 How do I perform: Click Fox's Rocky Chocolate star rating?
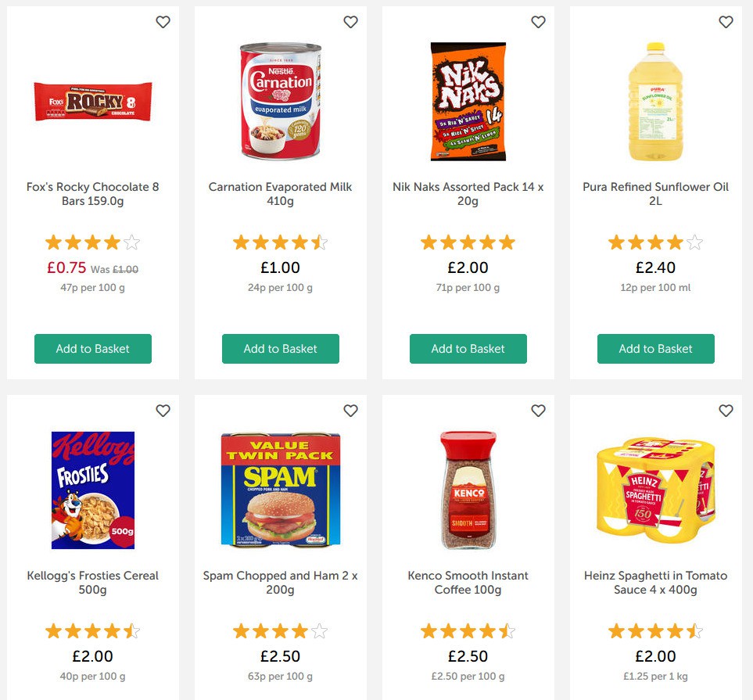[93, 242]
